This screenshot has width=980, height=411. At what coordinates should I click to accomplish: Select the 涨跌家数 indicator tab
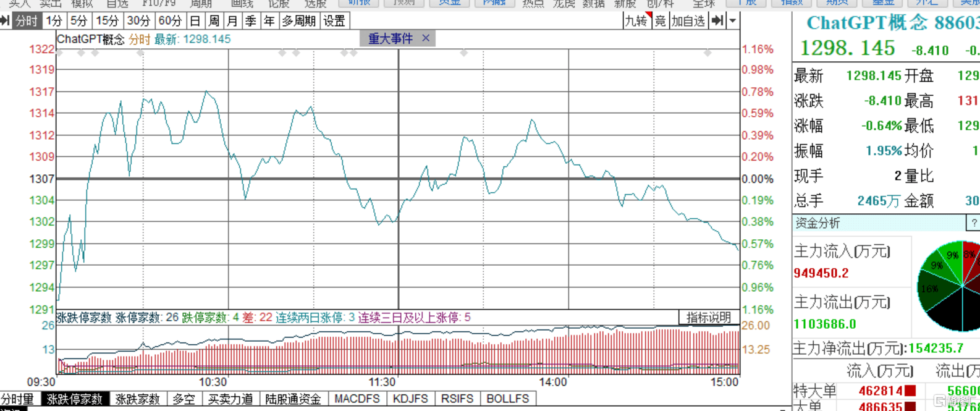pyautogui.click(x=138, y=399)
